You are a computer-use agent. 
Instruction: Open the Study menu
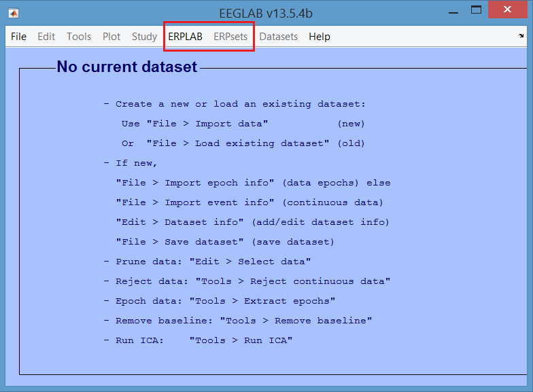click(144, 37)
